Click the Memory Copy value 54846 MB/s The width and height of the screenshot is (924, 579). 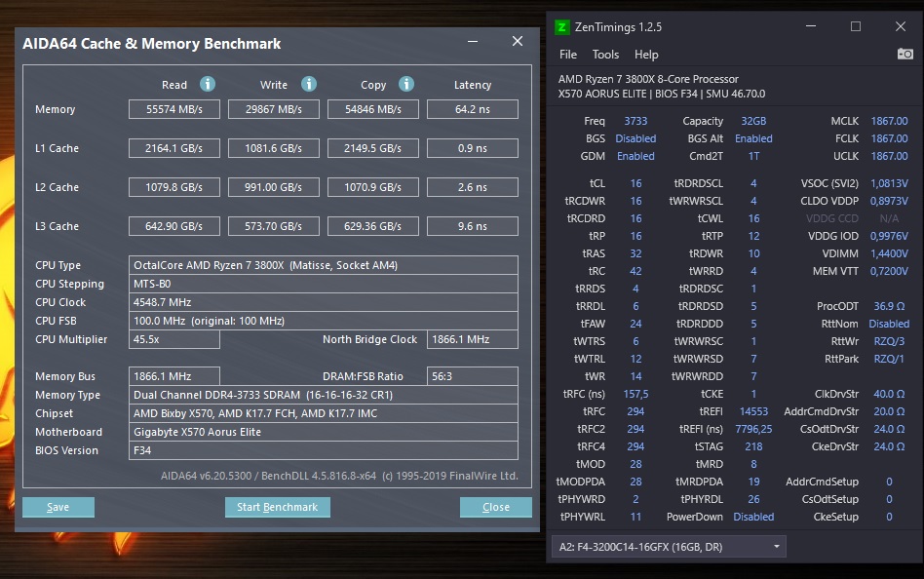point(373,109)
